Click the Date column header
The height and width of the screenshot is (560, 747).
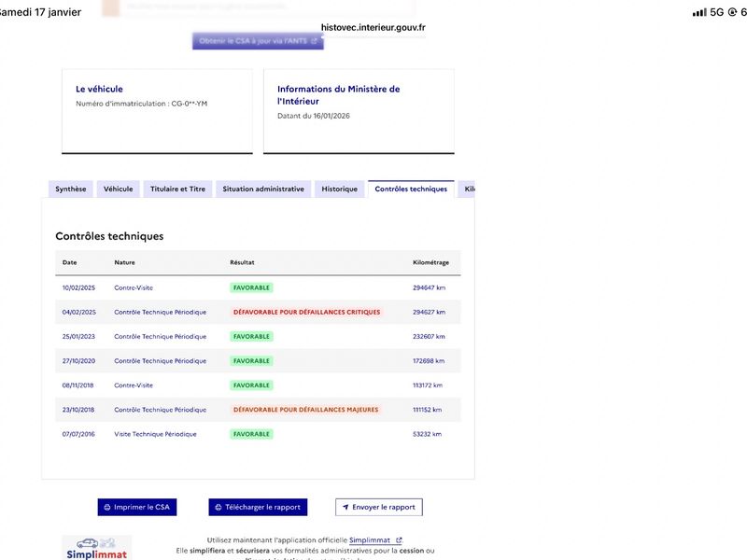click(70, 263)
